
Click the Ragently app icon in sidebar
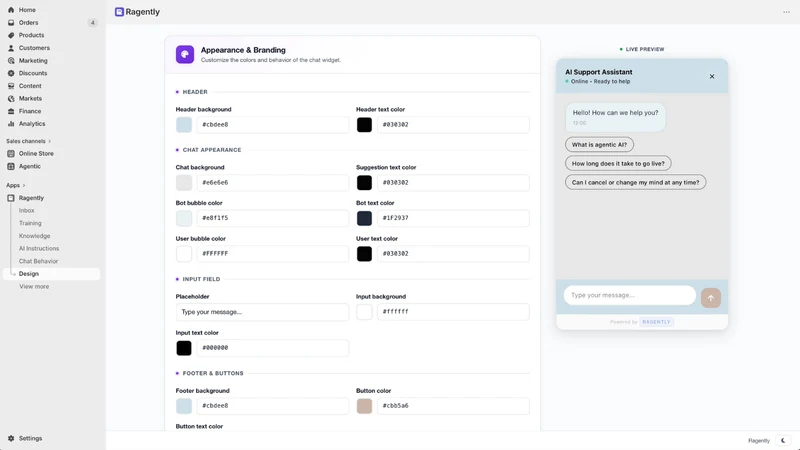click(11, 198)
